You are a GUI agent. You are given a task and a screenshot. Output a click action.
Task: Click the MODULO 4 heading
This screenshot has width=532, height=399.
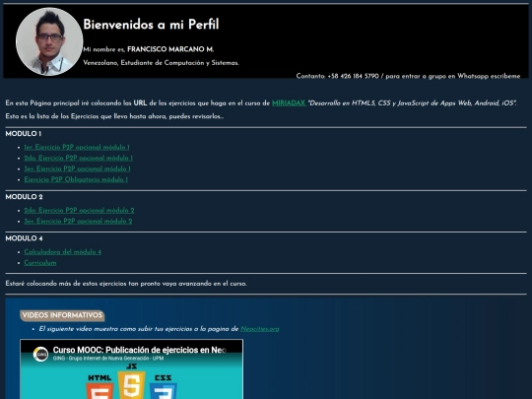(24, 238)
